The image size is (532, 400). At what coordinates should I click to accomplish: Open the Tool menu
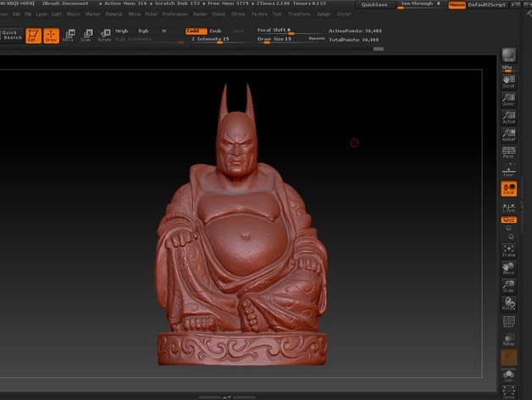277,14
